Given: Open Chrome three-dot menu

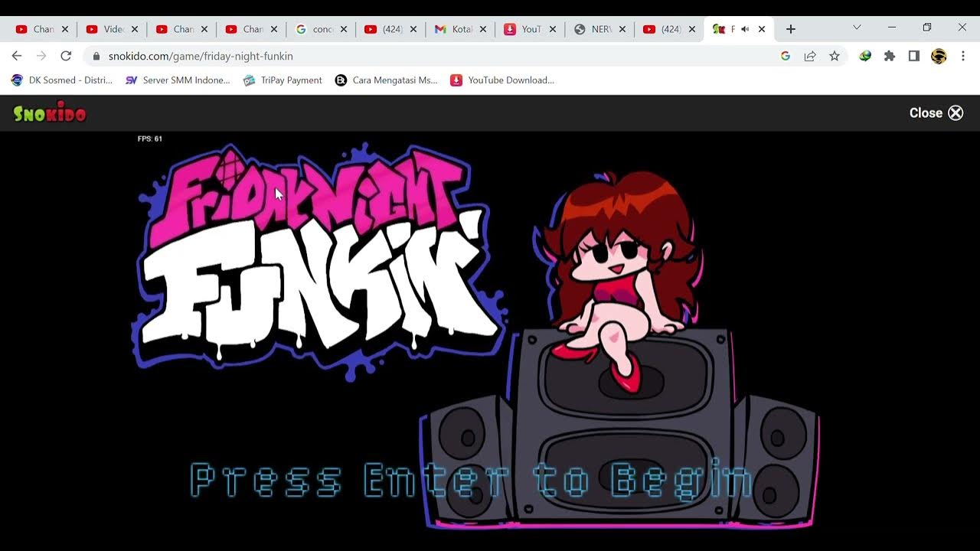Looking at the screenshot, I should (963, 56).
